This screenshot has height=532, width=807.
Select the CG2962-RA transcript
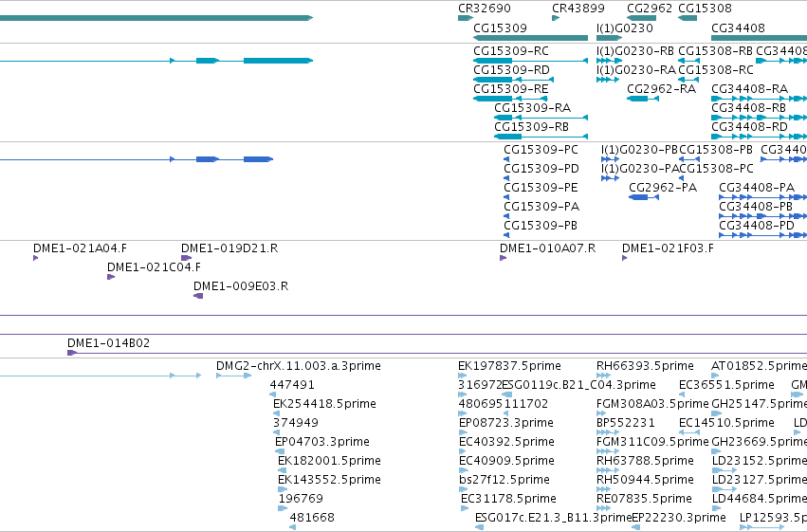click(x=642, y=99)
